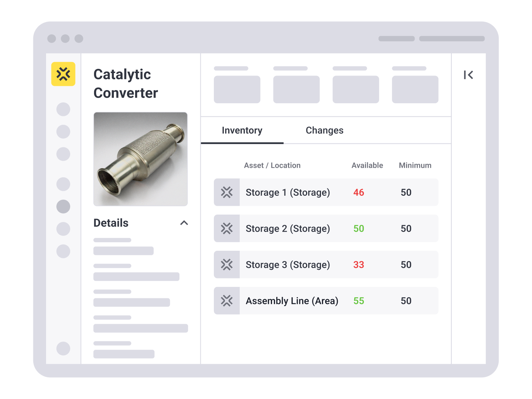Select the Storage 1 (Storage) row
The height and width of the screenshot is (399, 532).
tap(326, 192)
